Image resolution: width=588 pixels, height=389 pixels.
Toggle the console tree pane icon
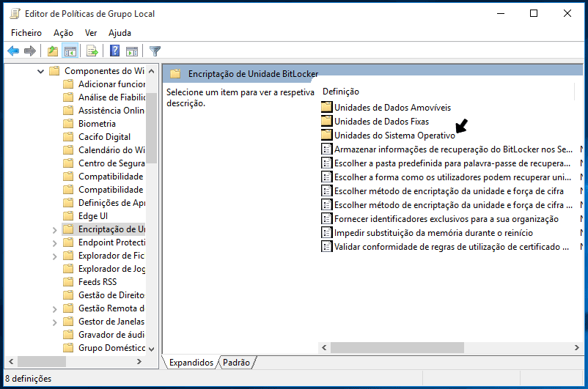(70, 51)
